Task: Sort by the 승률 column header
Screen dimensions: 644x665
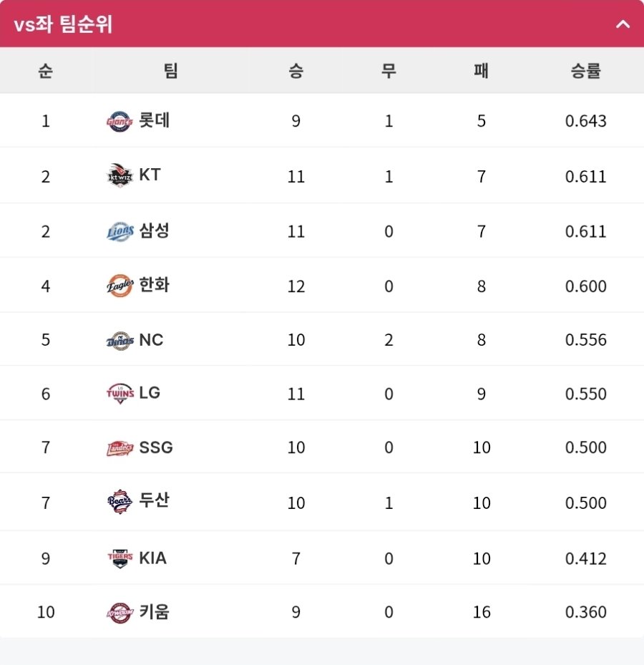Action: click(x=585, y=70)
